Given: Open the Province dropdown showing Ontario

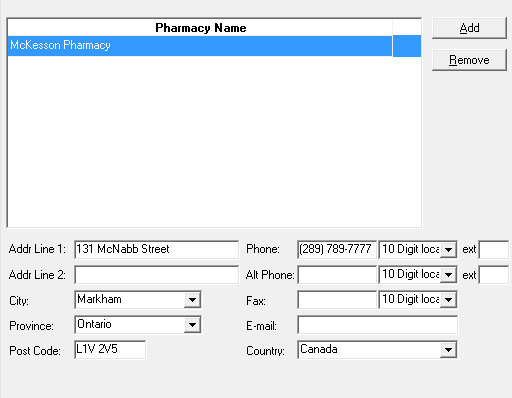Looking at the screenshot, I should [x=192, y=325].
